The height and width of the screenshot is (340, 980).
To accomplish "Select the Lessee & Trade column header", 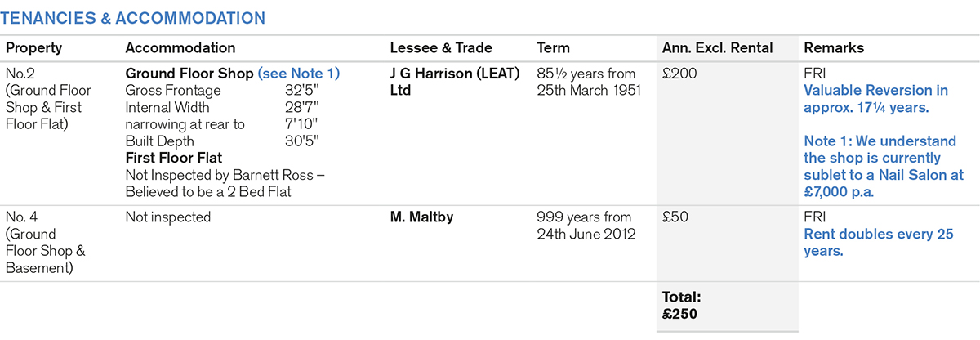I will (x=441, y=48).
